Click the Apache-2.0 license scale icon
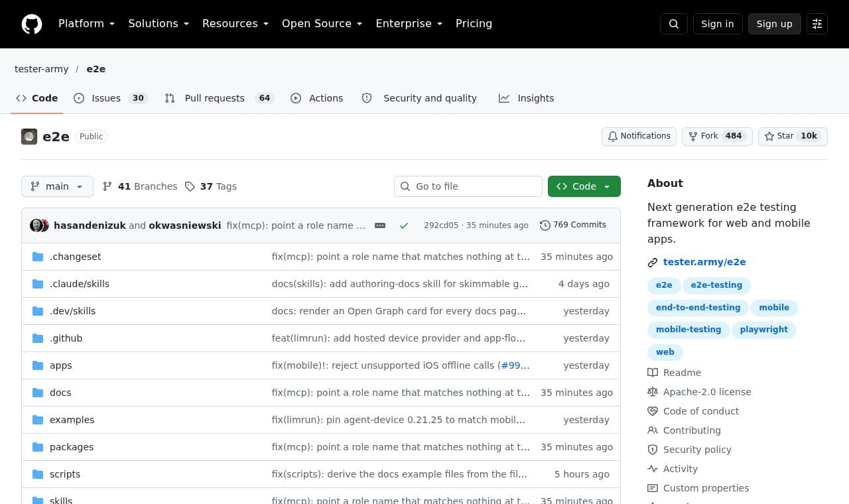 [x=653, y=392]
